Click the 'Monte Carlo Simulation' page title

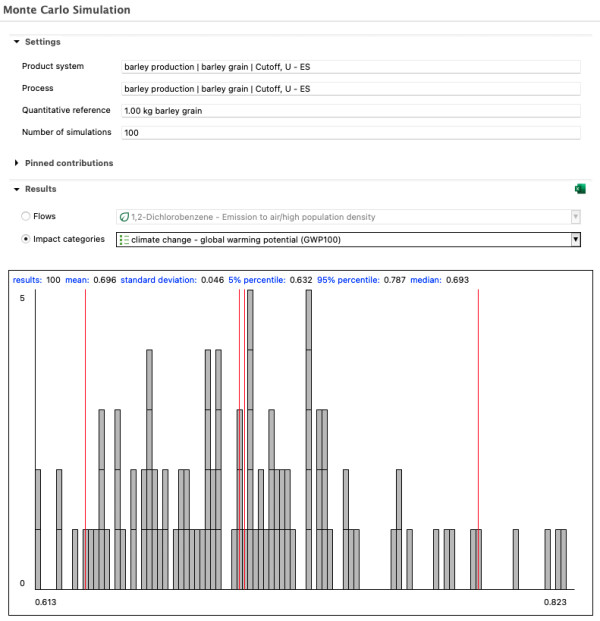tap(67, 10)
